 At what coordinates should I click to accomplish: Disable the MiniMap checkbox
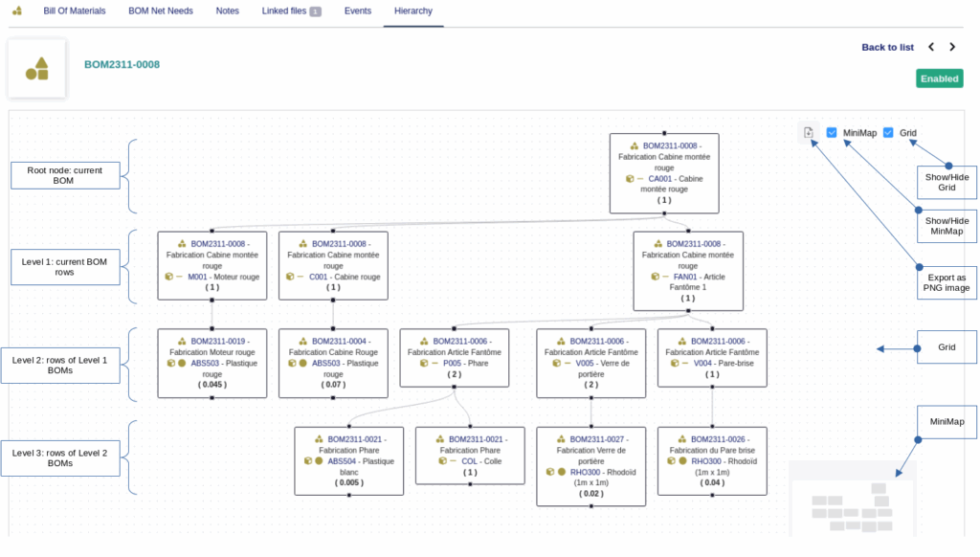[832, 132]
